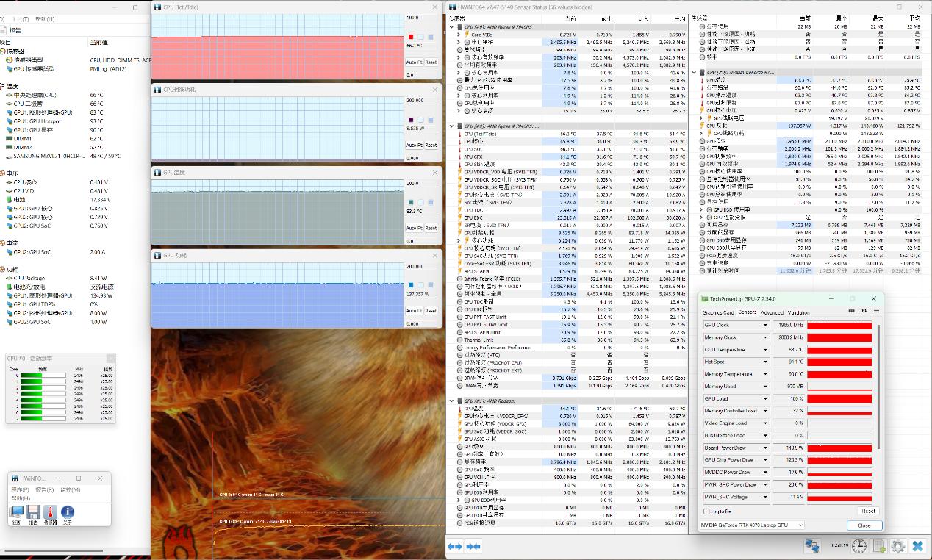This screenshot has height=560, width=932.
Task: Open Sensors via the thermometer icon
Action: pos(51,511)
